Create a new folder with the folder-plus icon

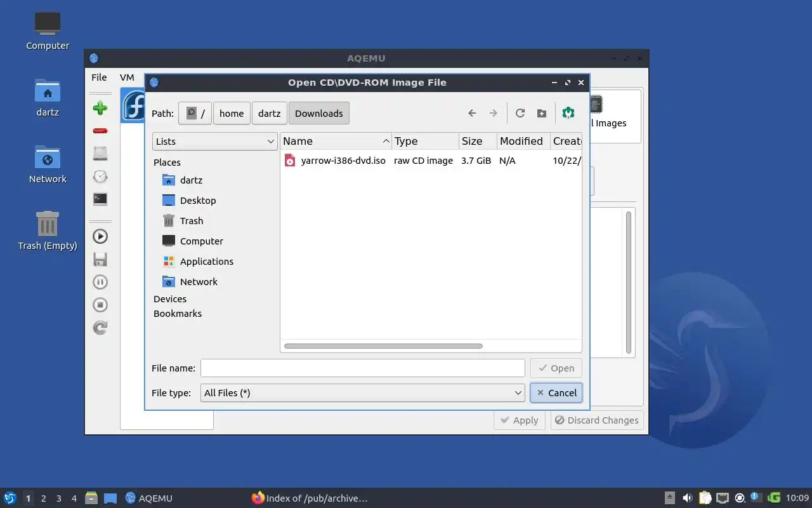541,113
